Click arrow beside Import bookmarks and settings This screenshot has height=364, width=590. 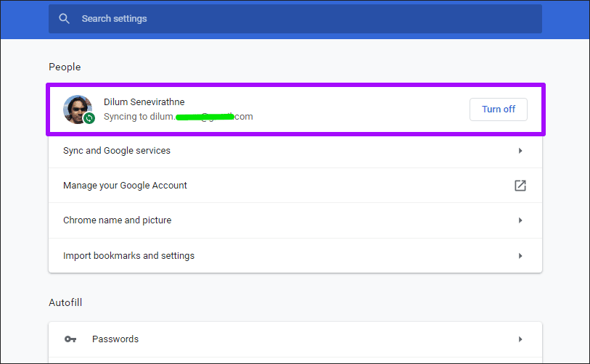tap(520, 256)
